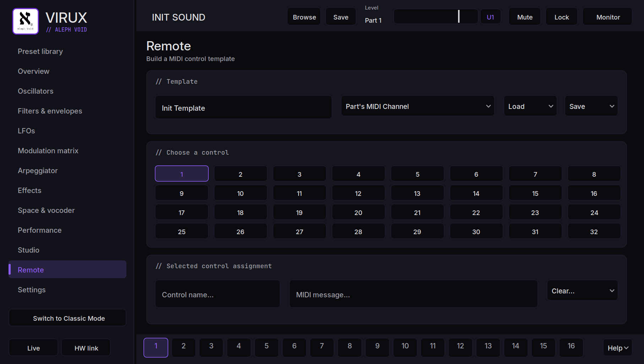Toggle Mute for the part
The image size is (644, 364).
click(525, 17)
